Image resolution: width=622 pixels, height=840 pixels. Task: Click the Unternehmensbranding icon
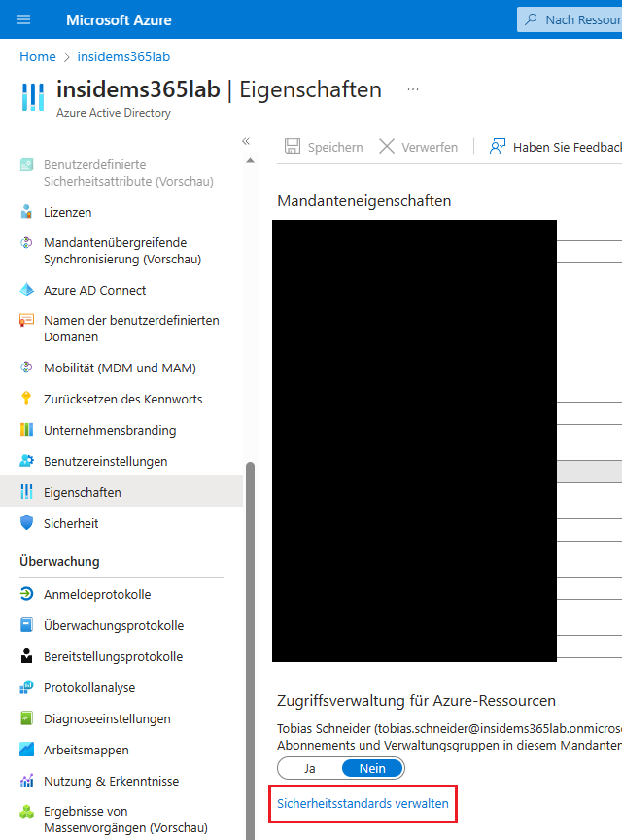[x=26, y=430]
